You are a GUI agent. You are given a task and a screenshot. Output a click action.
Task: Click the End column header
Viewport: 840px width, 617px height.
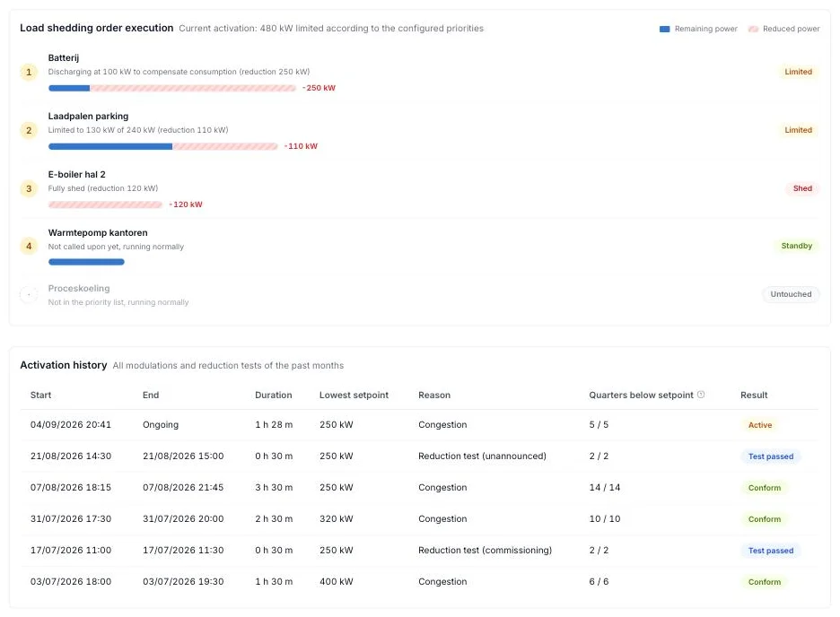click(151, 395)
